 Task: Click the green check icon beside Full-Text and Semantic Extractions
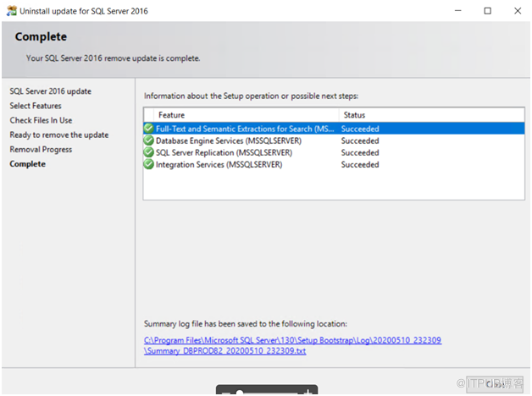[148, 129]
